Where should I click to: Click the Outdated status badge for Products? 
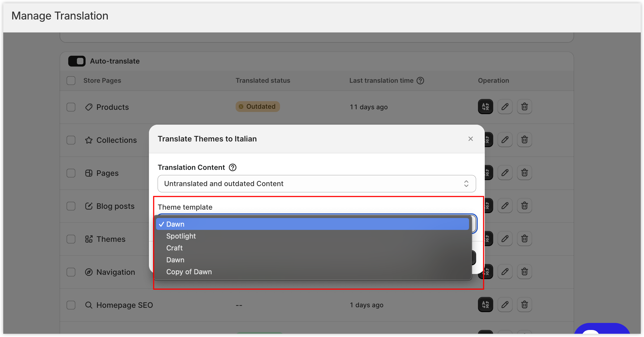pyautogui.click(x=258, y=107)
